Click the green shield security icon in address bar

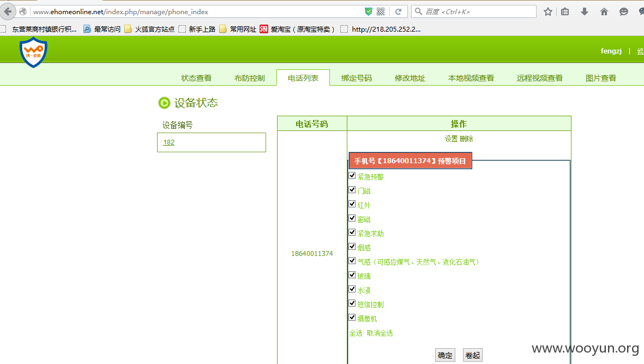(x=369, y=11)
